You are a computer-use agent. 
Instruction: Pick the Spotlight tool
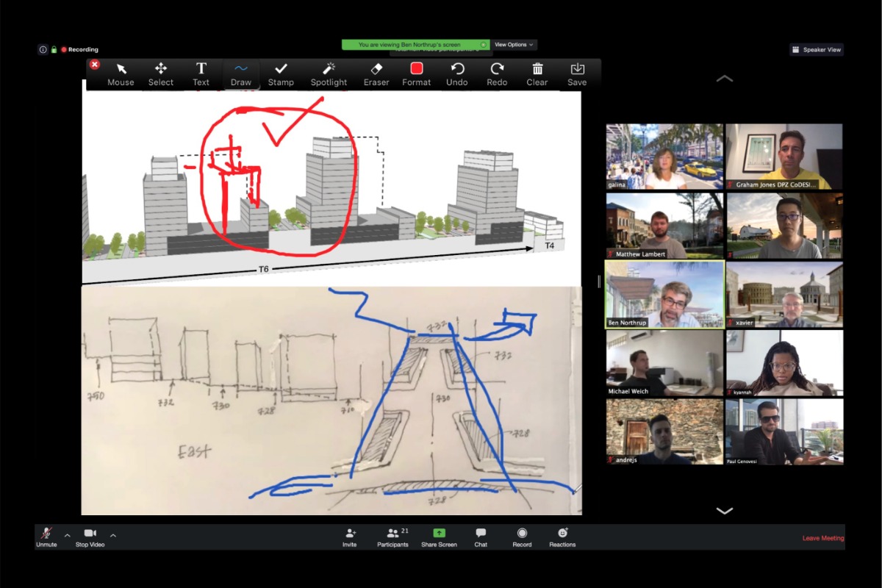(329, 73)
